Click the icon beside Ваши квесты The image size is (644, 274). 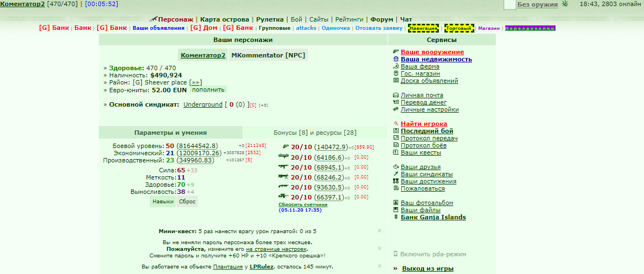coord(396,152)
